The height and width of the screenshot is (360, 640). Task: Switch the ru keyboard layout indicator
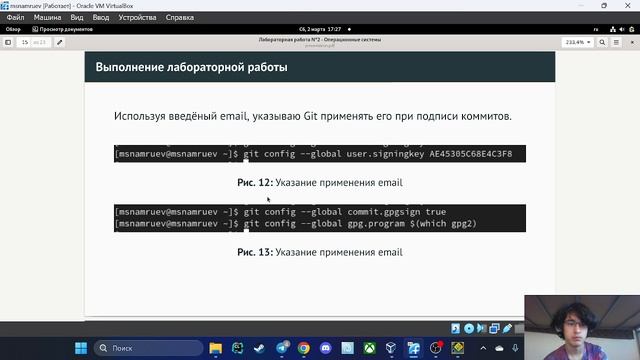coord(596,29)
